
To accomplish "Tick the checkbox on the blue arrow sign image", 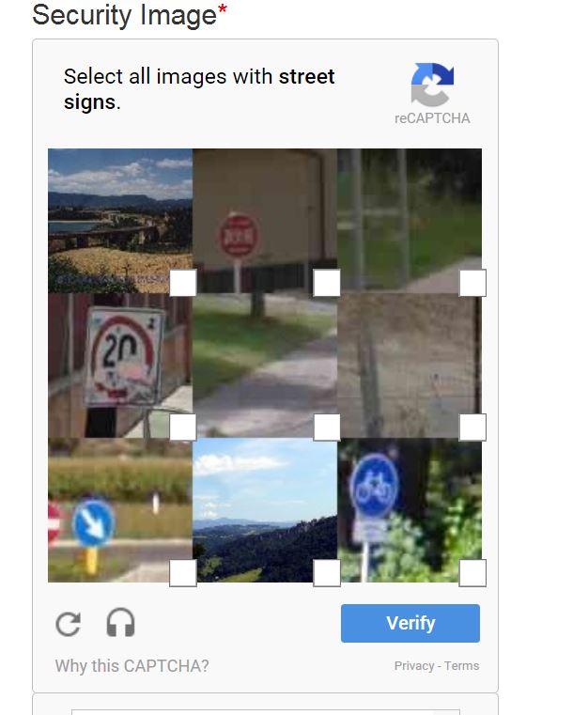I will (x=183, y=573).
